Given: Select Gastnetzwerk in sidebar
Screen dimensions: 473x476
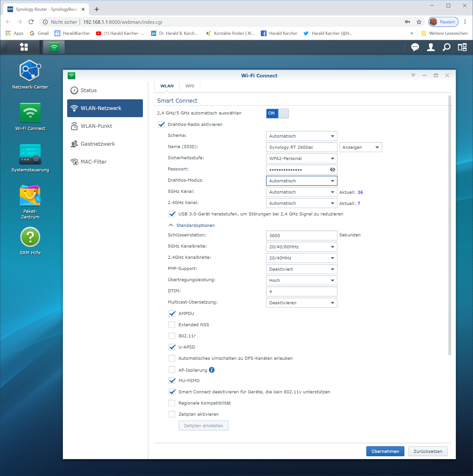Looking at the screenshot, I should click(x=98, y=144).
